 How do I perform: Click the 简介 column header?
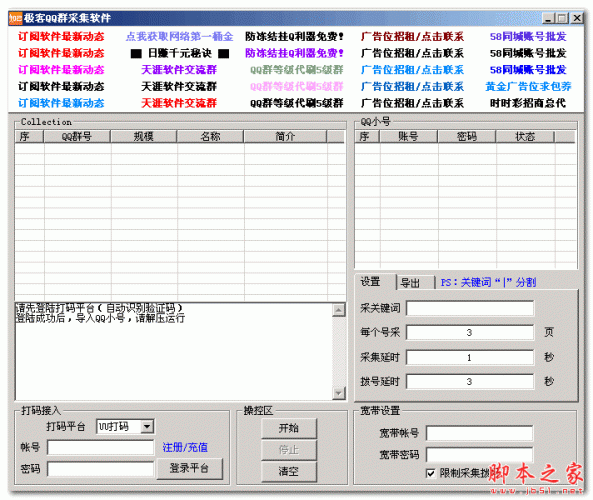click(285, 137)
